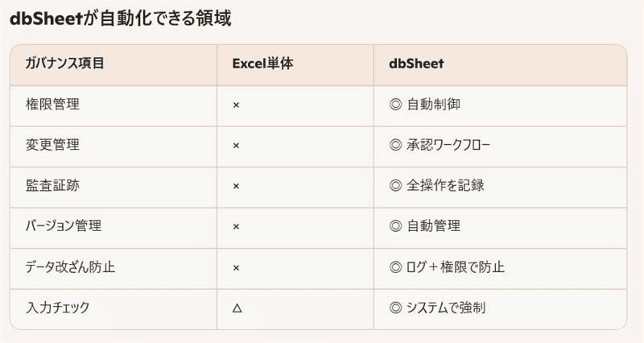The width and height of the screenshot is (644, 343).
Task: Click the × mark in 権限管理 row
Action: (x=236, y=105)
